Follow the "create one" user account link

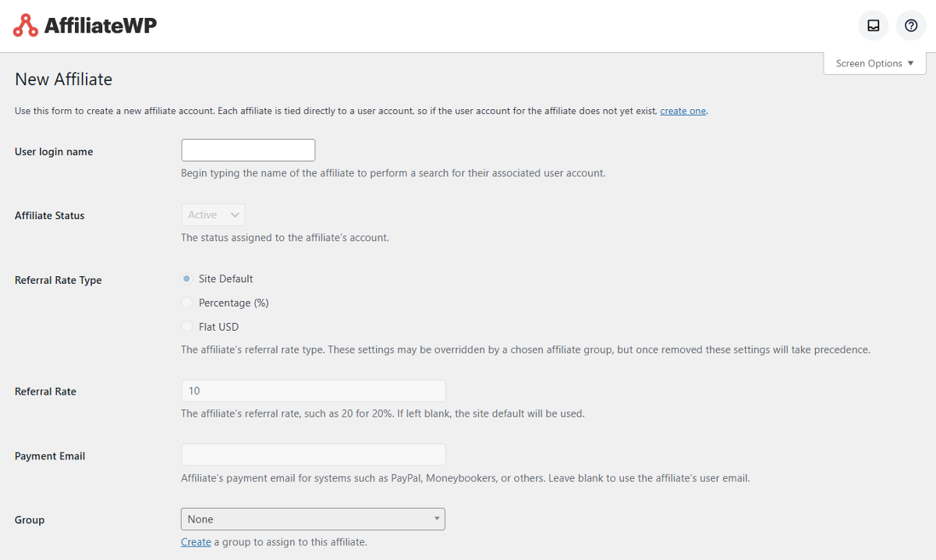pos(682,111)
